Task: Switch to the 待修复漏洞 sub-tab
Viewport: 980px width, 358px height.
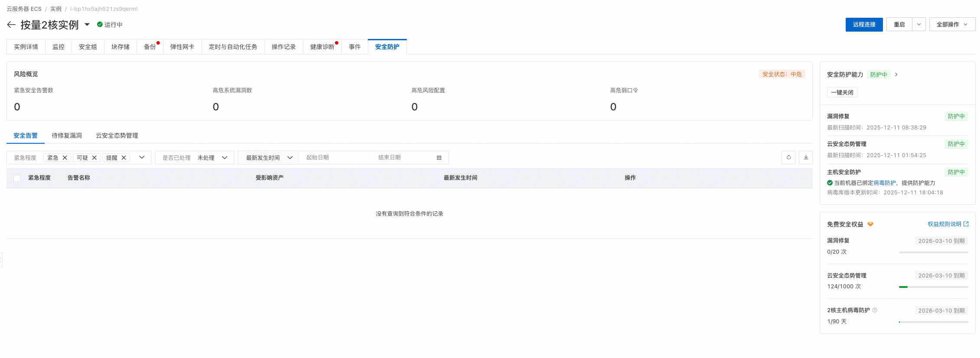Action: point(67,135)
